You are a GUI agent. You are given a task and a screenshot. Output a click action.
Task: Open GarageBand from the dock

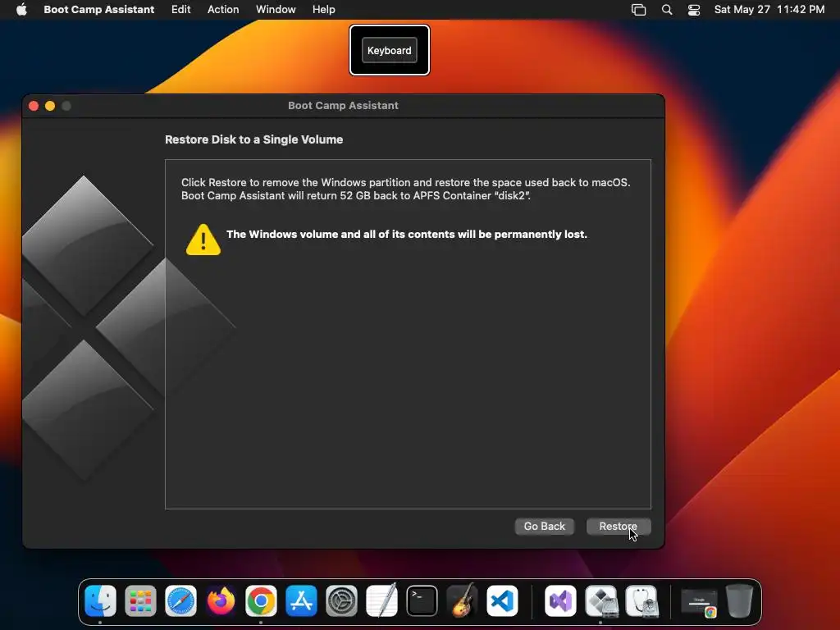(x=462, y=600)
